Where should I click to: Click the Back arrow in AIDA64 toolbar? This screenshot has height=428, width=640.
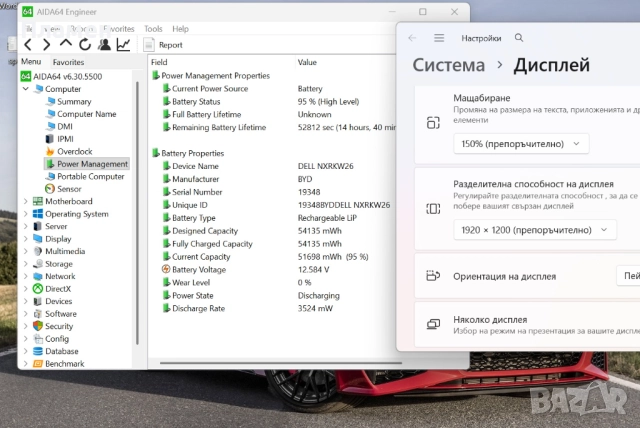(28, 44)
